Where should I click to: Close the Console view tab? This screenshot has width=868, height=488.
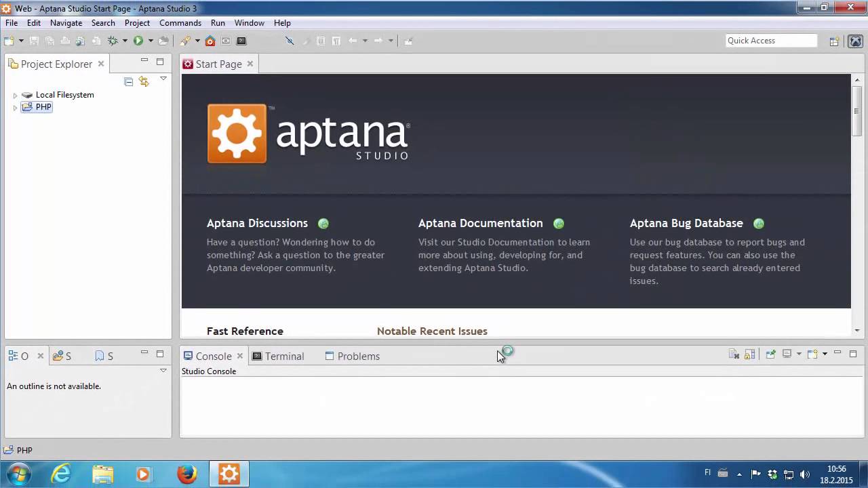240,356
